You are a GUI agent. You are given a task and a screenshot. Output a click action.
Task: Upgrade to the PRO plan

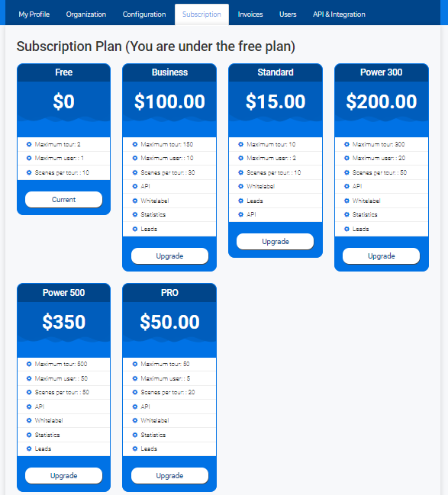coord(169,475)
